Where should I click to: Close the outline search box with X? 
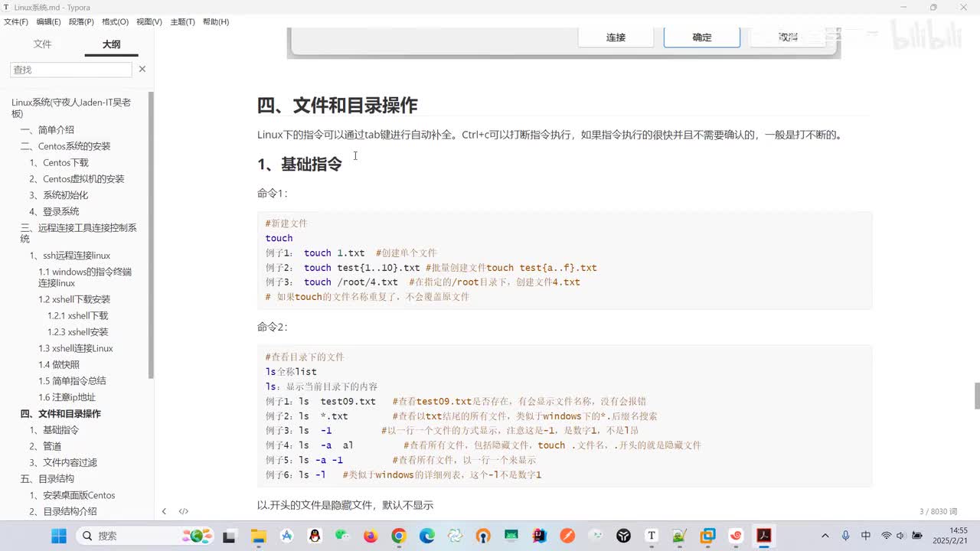(142, 69)
